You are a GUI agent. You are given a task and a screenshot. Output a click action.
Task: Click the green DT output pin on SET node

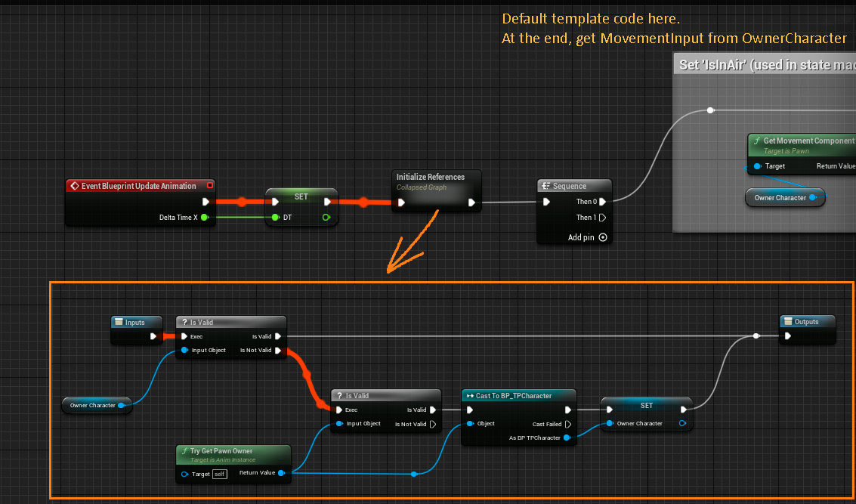(x=326, y=218)
